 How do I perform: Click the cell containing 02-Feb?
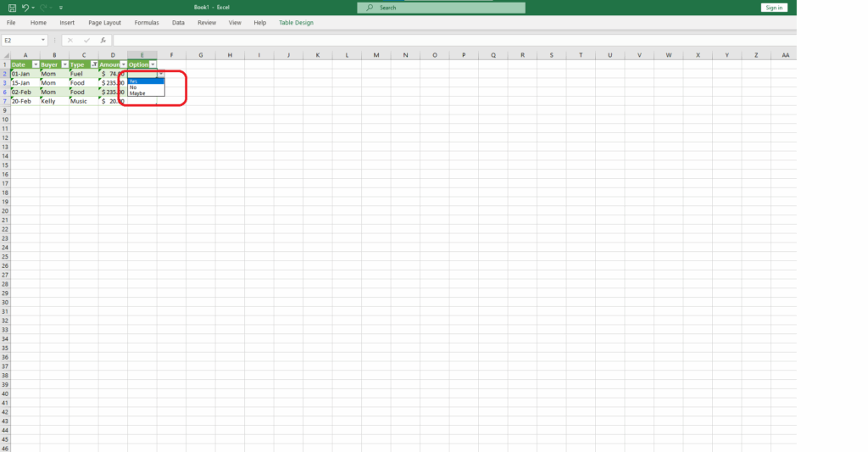(x=25, y=92)
